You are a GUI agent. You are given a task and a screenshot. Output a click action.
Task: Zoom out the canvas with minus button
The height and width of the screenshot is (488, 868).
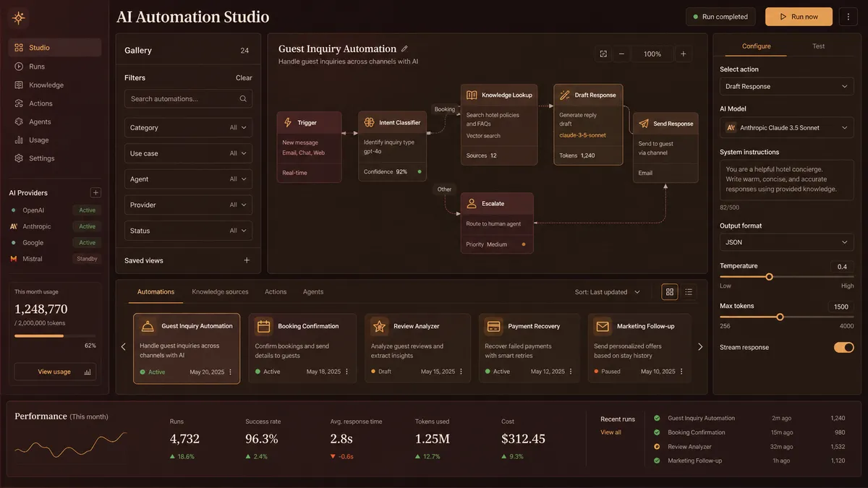(621, 53)
